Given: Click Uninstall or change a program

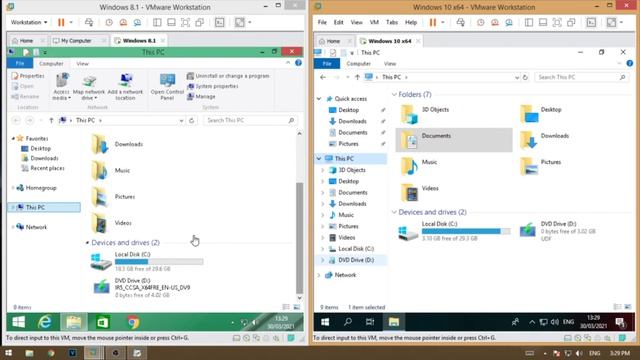Looking at the screenshot, I should click(x=228, y=76).
